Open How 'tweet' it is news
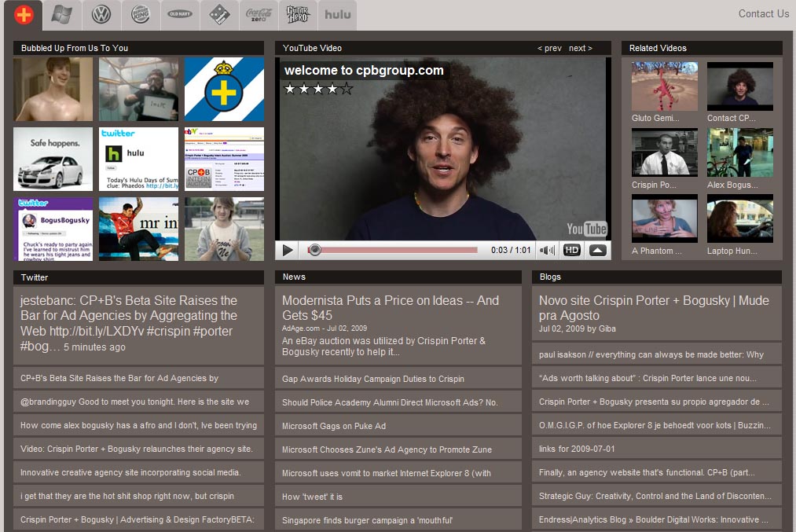This screenshot has width=796, height=532. point(398,497)
